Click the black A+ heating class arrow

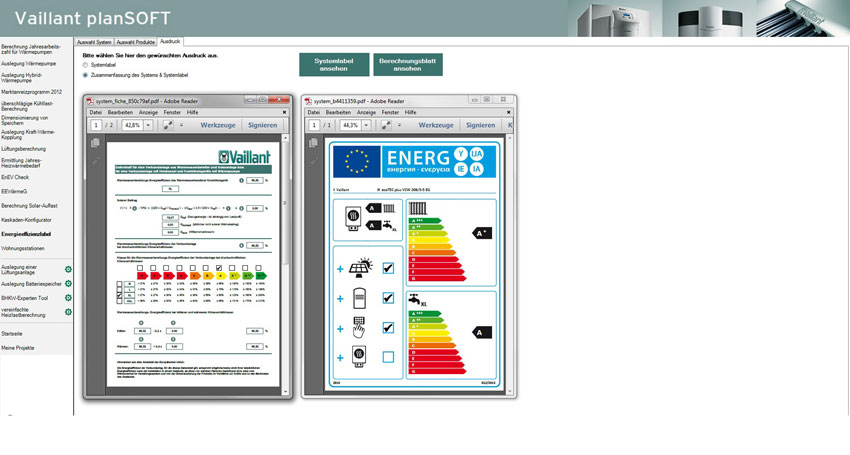pyautogui.click(x=481, y=233)
